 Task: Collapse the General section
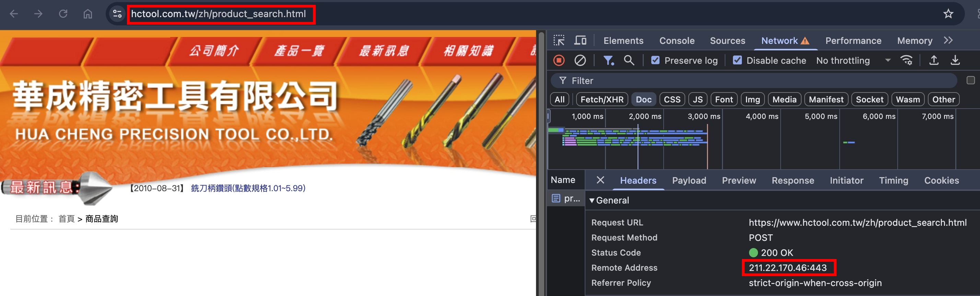[x=592, y=201]
